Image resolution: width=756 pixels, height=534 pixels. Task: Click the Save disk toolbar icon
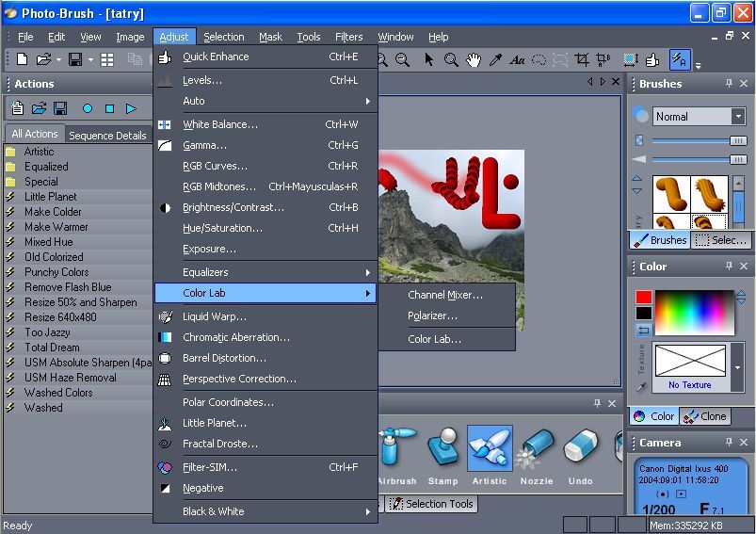[75, 59]
